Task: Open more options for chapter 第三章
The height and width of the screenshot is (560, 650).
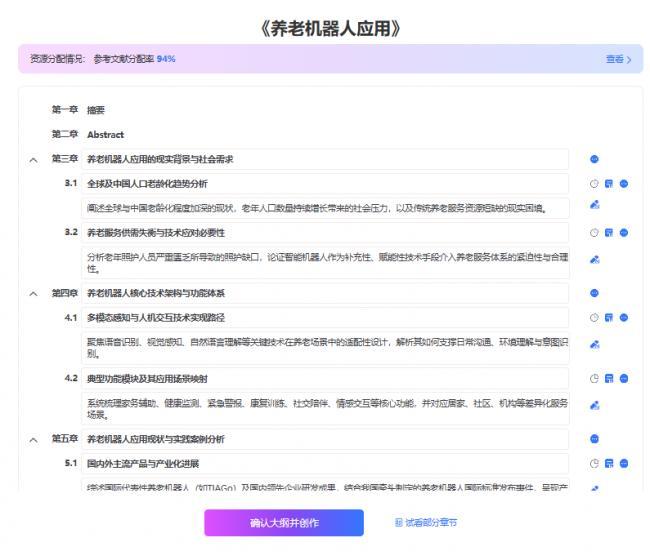Action: pyautogui.click(x=594, y=159)
